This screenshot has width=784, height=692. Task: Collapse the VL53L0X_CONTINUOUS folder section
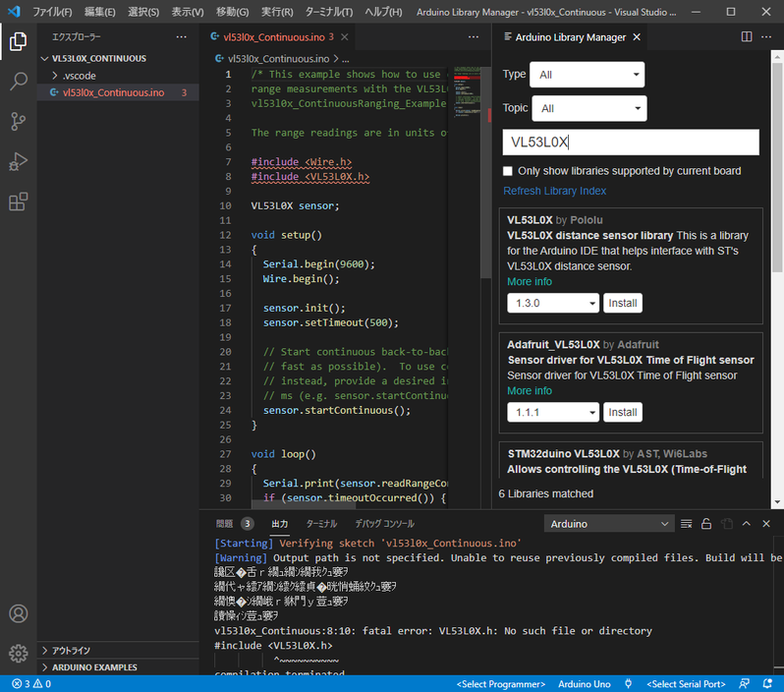click(118, 59)
